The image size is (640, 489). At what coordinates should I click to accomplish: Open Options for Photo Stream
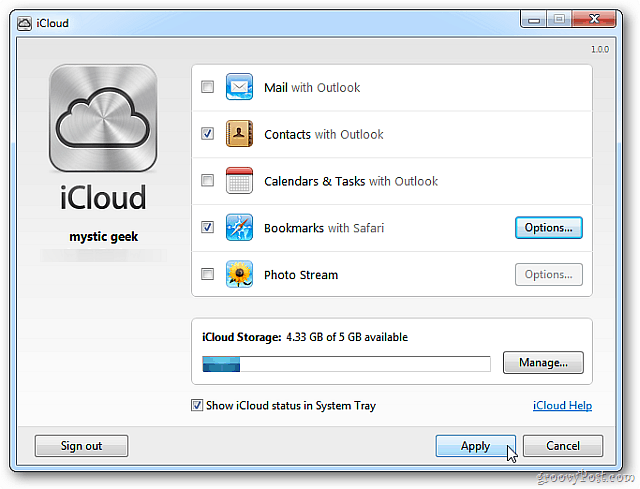[549, 274]
